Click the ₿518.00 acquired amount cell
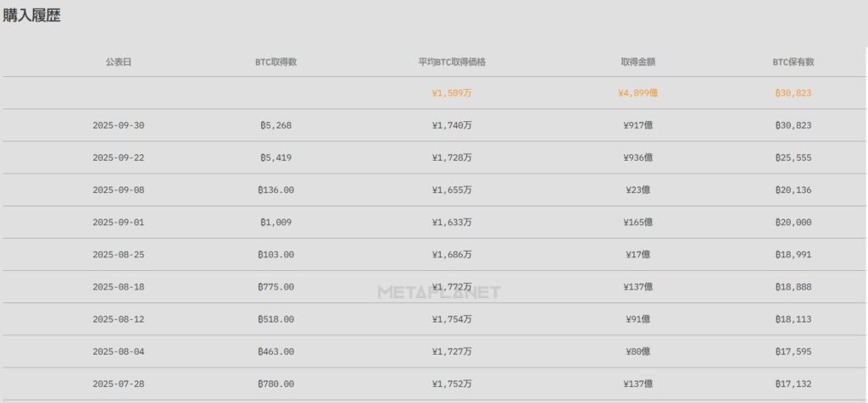This screenshot has height=403, width=868. point(275,319)
